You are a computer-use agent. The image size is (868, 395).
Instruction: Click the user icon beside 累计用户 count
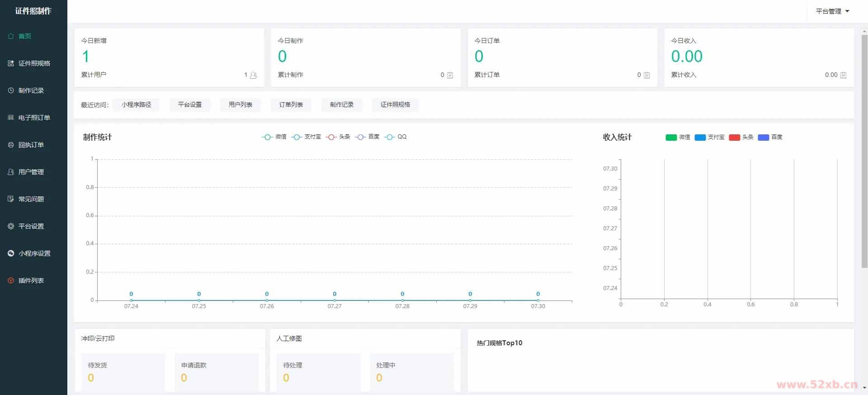pyautogui.click(x=253, y=75)
